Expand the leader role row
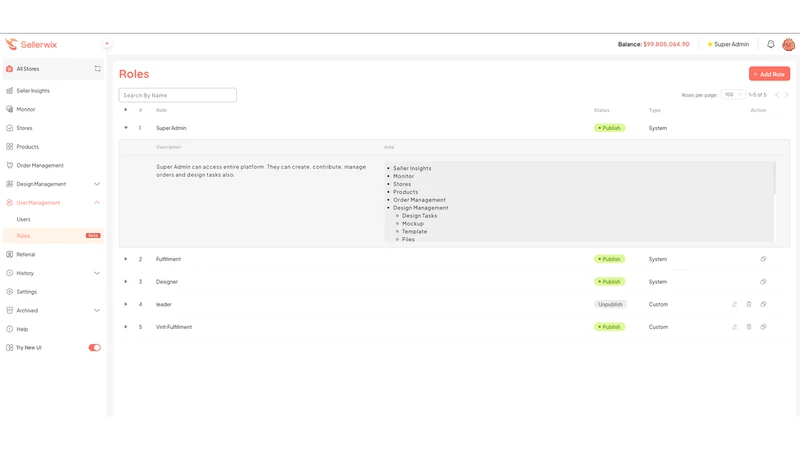The height and width of the screenshot is (450, 800). [x=126, y=304]
